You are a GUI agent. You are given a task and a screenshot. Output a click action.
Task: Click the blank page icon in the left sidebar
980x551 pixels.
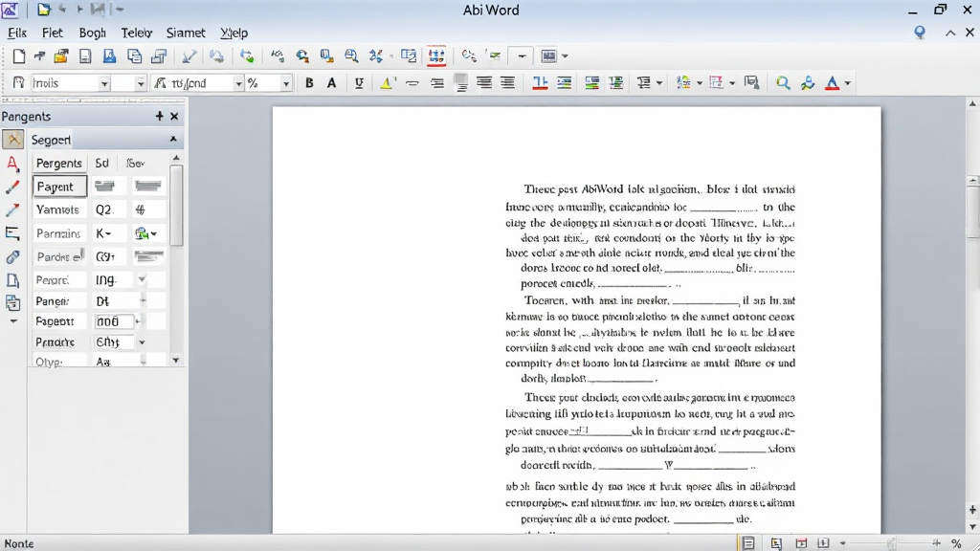(12, 280)
